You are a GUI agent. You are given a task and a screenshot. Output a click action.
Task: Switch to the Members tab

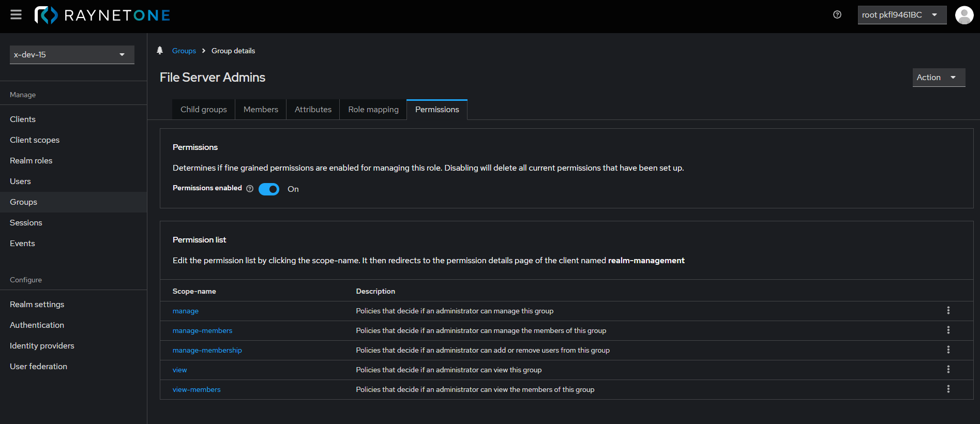point(261,110)
